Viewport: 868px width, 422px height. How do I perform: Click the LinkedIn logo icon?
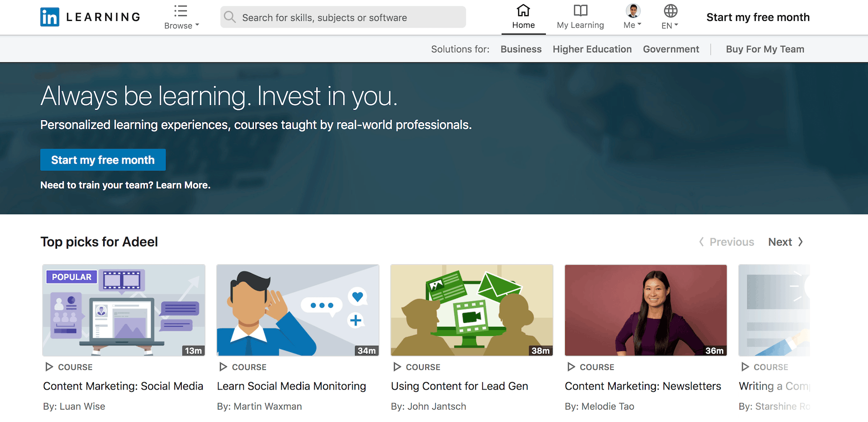click(x=50, y=17)
